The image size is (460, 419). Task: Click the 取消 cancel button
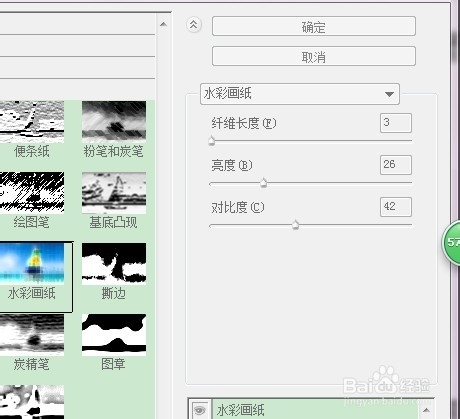(314, 56)
